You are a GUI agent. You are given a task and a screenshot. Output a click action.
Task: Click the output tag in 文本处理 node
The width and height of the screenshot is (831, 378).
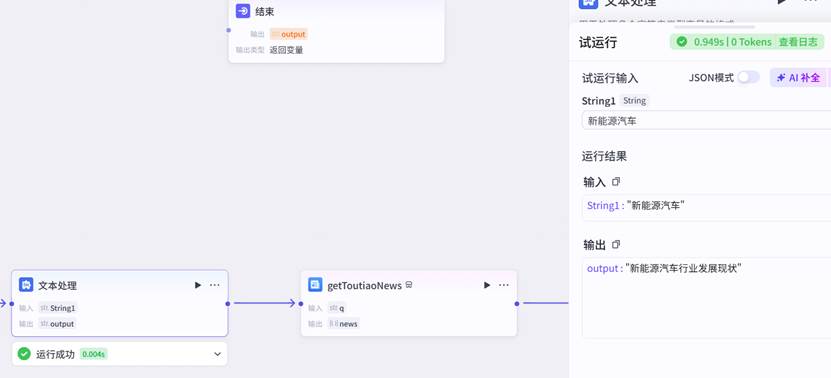pos(58,324)
